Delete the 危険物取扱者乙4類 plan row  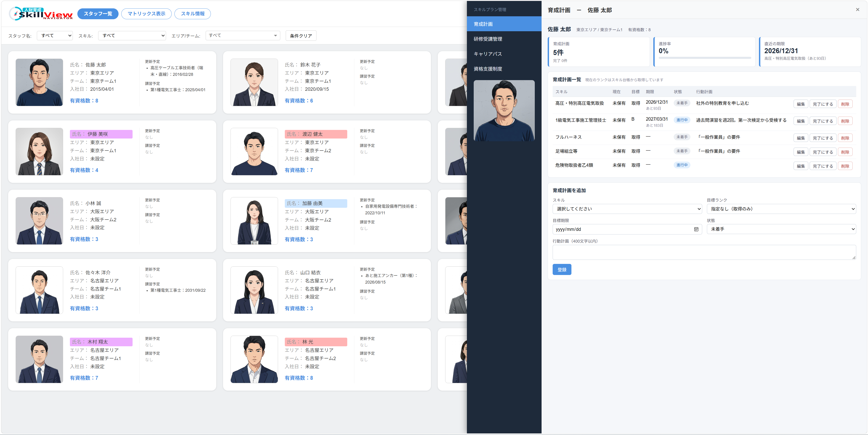(x=845, y=166)
